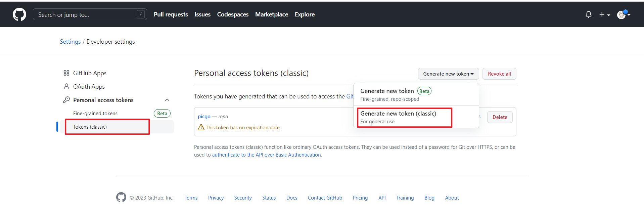Open API footer link
This screenshot has height=215, width=644.
[382, 198]
